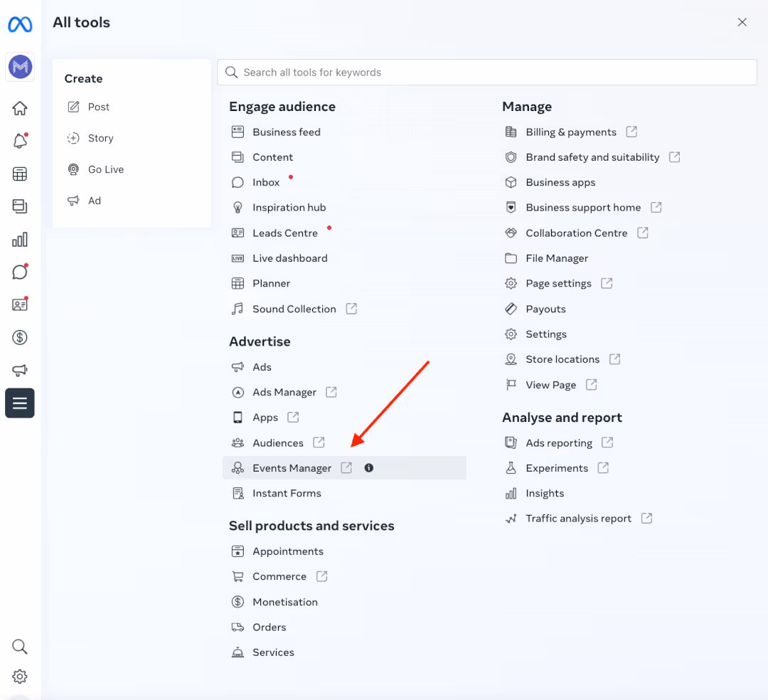Open Leads Centre in Engage audience

point(274,233)
